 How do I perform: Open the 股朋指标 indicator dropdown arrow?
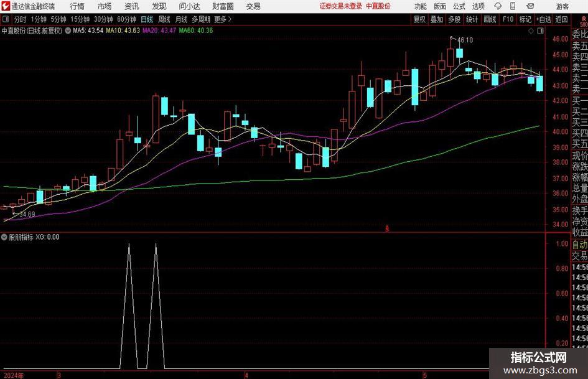[4, 236]
